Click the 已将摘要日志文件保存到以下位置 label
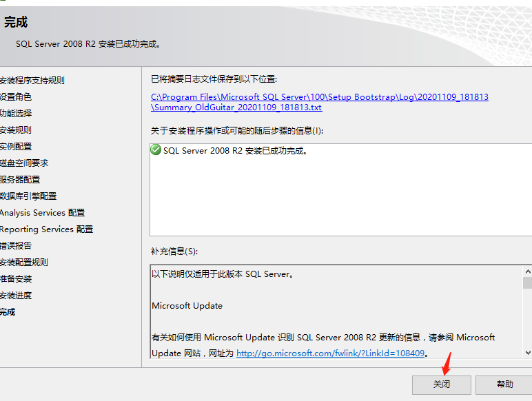This screenshot has height=401, width=532. pyautogui.click(x=214, y=79)
